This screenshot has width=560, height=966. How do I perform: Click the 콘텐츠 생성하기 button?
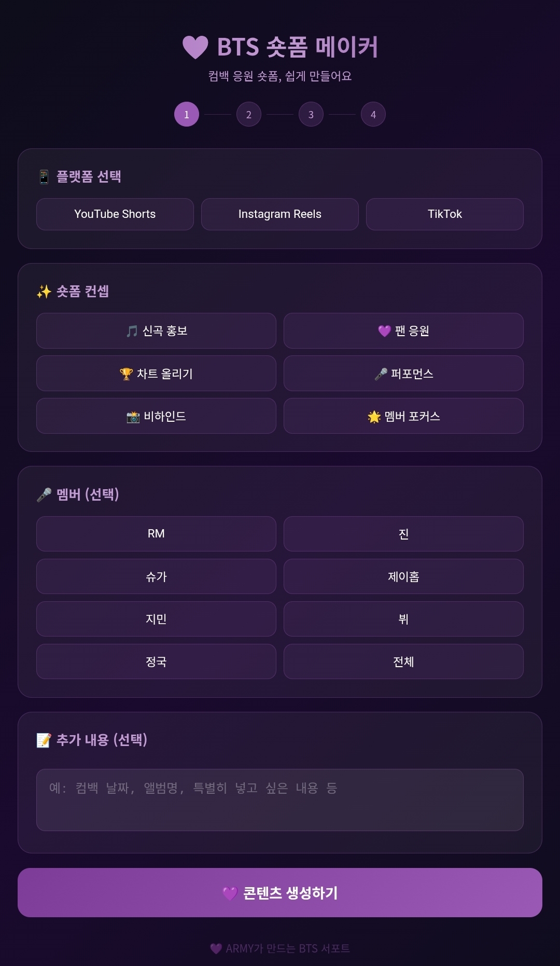280,893
